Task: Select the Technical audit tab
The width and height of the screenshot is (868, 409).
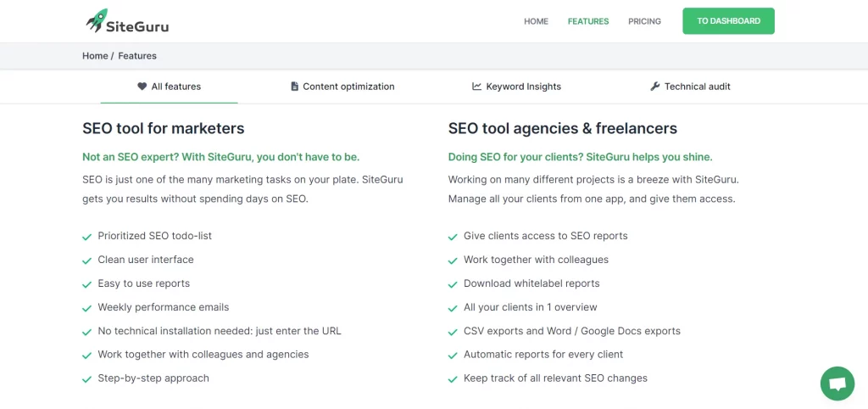Action: coord(690,87)
